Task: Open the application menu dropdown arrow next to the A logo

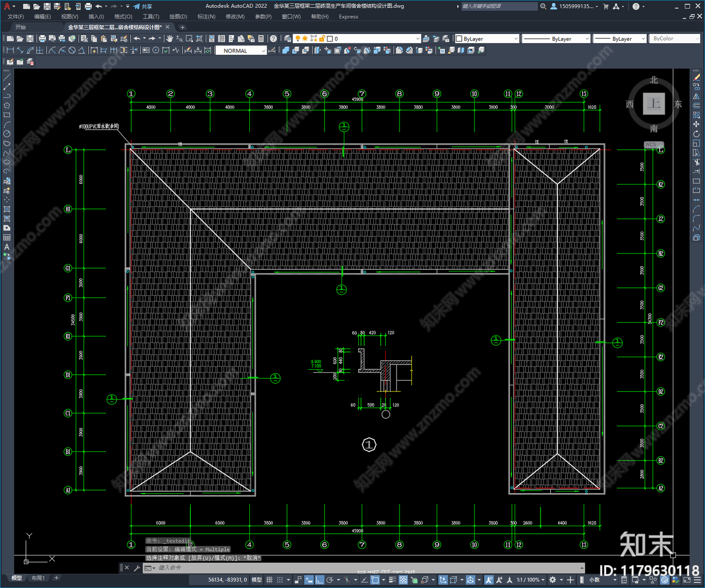Action: coord(14,6)
